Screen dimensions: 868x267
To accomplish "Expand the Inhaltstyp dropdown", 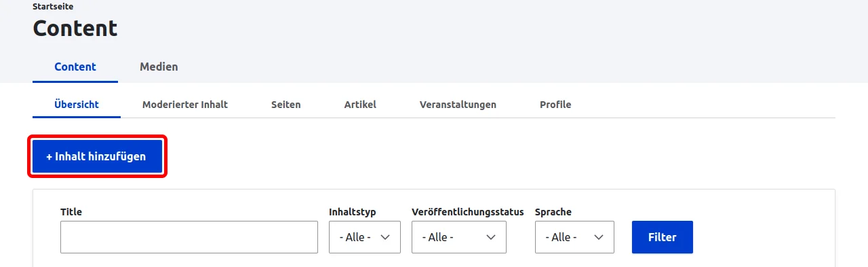I will [365, 237].
